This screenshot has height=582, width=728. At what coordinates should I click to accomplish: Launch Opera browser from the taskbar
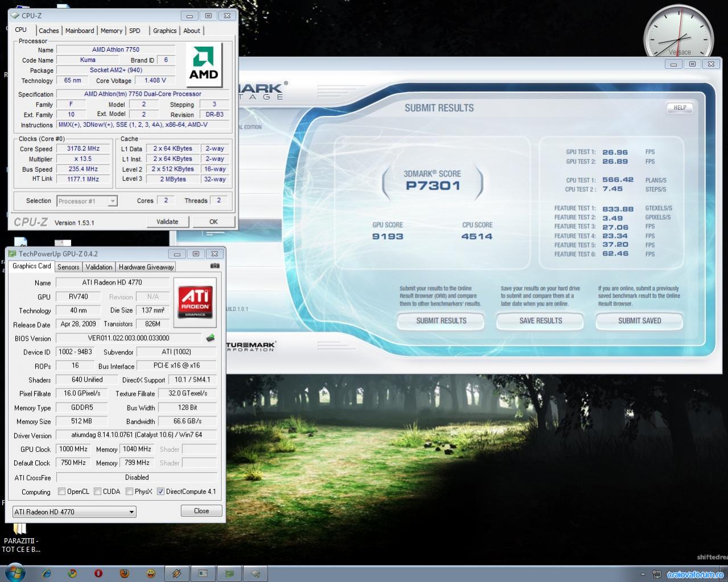coord(98,573)
